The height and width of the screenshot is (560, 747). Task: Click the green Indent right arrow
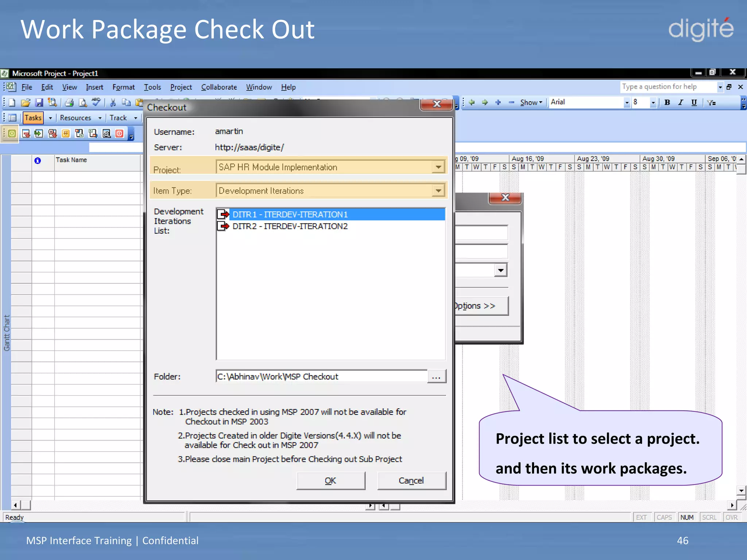pyautogui.click(x=485, y=102)
